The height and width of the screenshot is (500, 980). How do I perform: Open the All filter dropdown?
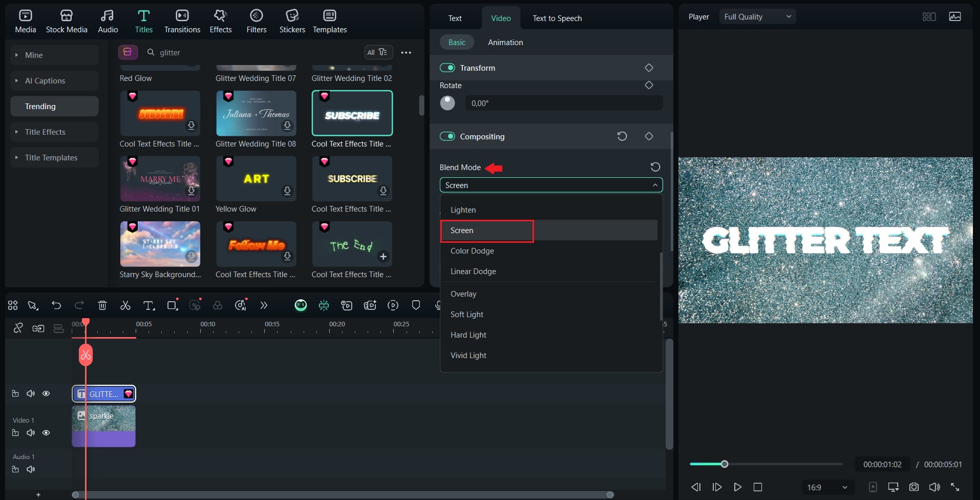[378, 52]
